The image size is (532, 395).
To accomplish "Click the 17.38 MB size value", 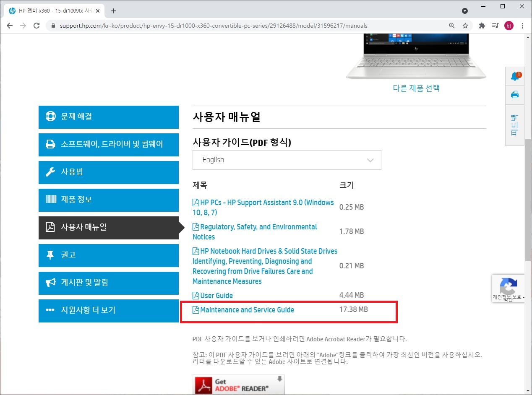I will [354, 310].
